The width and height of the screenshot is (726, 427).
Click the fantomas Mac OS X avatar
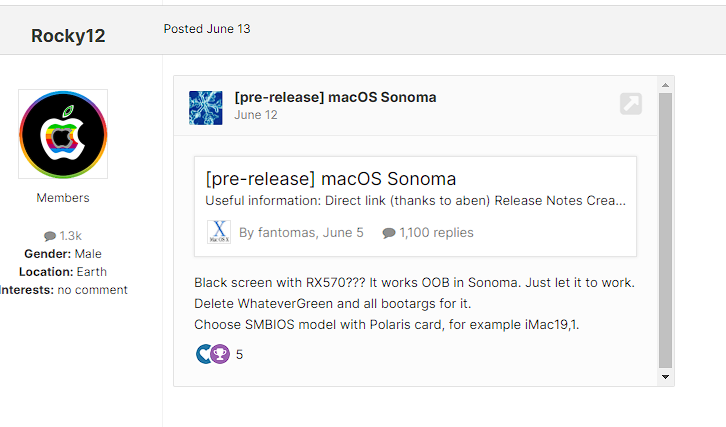tap(219, 232)
